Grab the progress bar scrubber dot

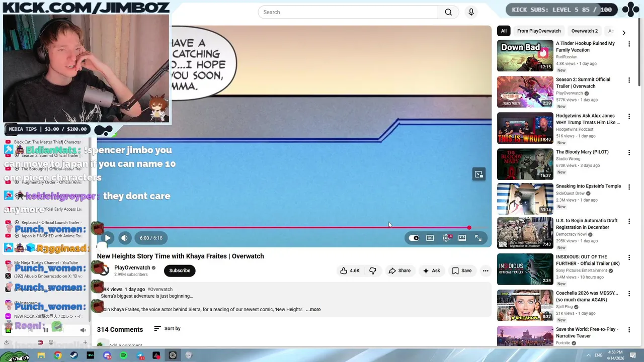click(469, 228)
